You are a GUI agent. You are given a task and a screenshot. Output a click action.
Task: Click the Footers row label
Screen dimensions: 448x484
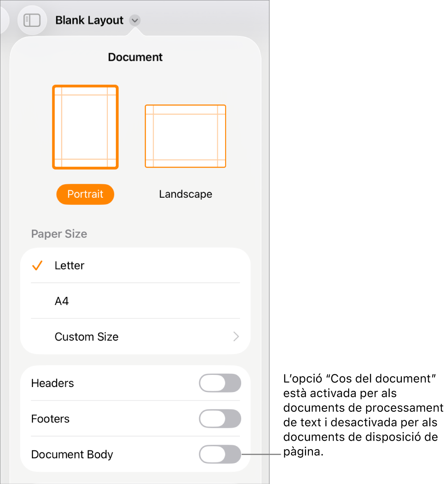point(50,419)
